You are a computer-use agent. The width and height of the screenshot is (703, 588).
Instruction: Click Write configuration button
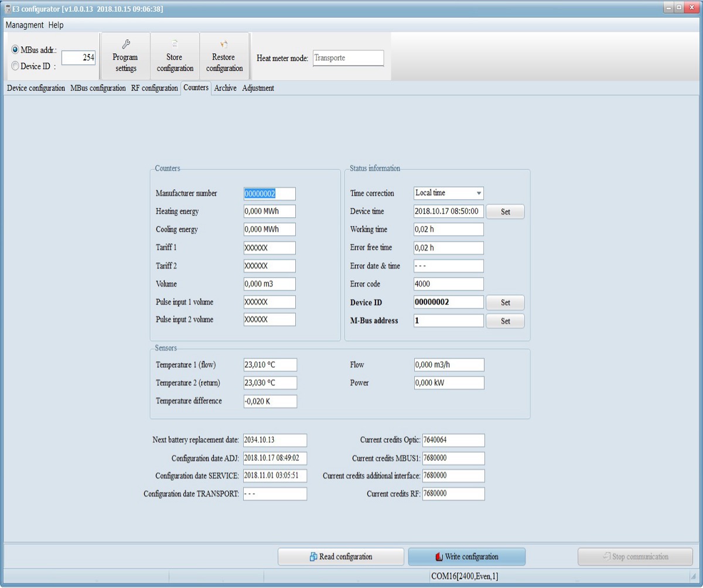point(466,557)
